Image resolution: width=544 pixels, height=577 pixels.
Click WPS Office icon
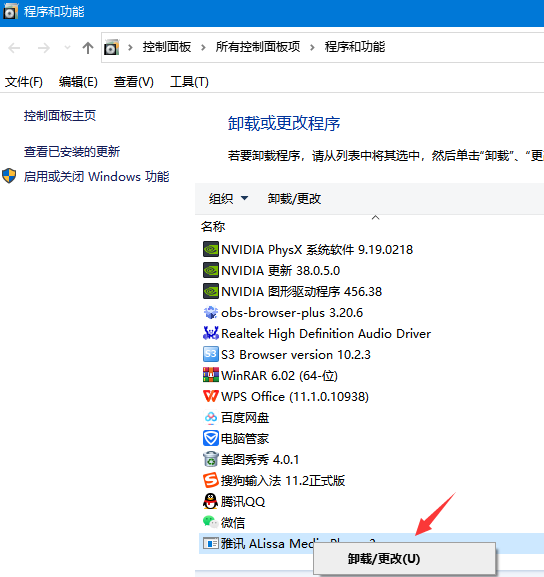[x=211, y=396]
